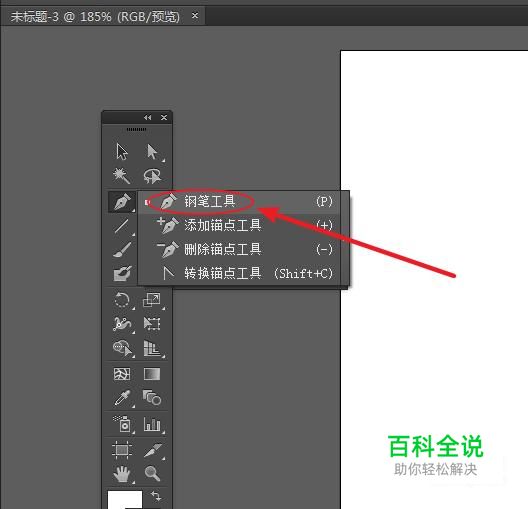Choose the Gradient tool
This screenshot has height=509, width=528.
point(152,374)
